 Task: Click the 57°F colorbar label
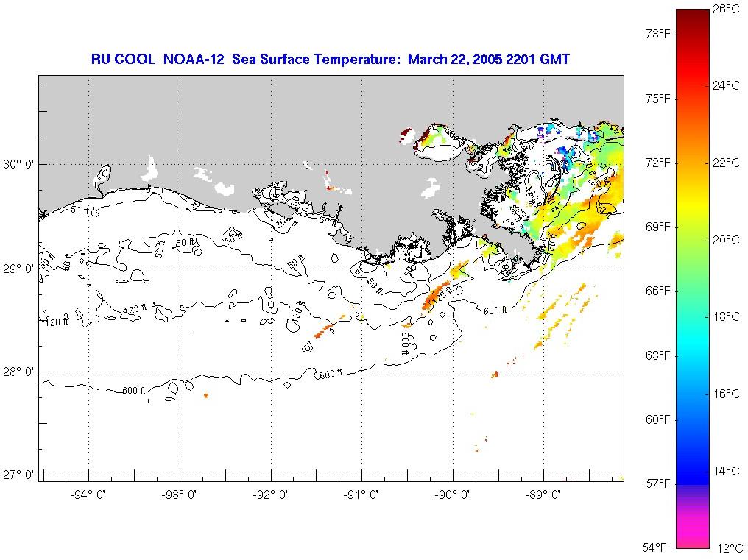point(657,484)
